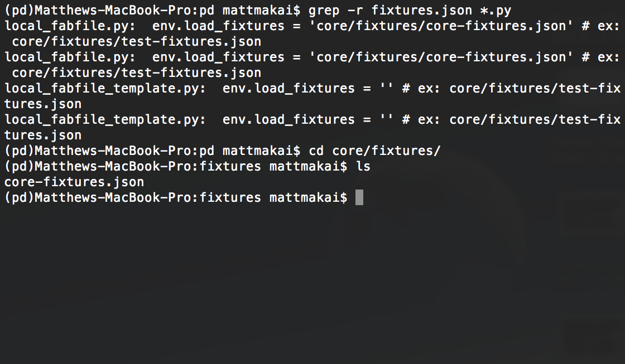The width and height of the screenshot is (625, 364).
Task: Click the core-fixtures.json file listing output
Action: point(74,182)
